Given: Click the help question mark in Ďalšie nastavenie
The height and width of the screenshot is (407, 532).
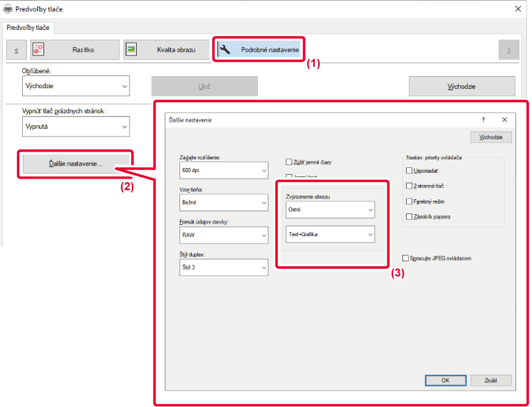Looking at the screenshot, I should click(x=483, y=120).
